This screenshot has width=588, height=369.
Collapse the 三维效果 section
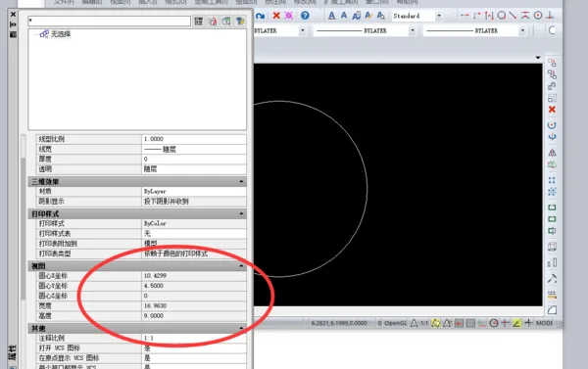(241, 181)
